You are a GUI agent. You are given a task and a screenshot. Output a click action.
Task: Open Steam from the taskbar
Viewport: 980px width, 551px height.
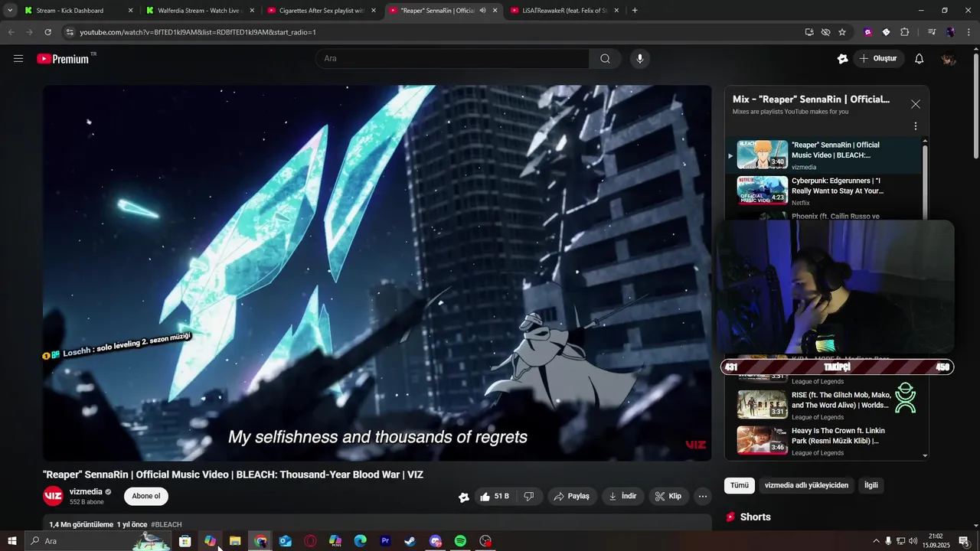click(410, 541)
